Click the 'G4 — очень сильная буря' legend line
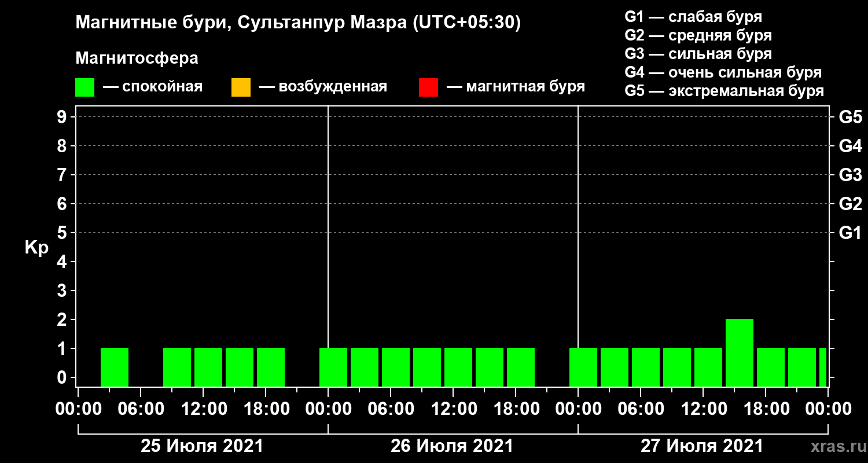 pyautogui.click(x=723, y=72)
